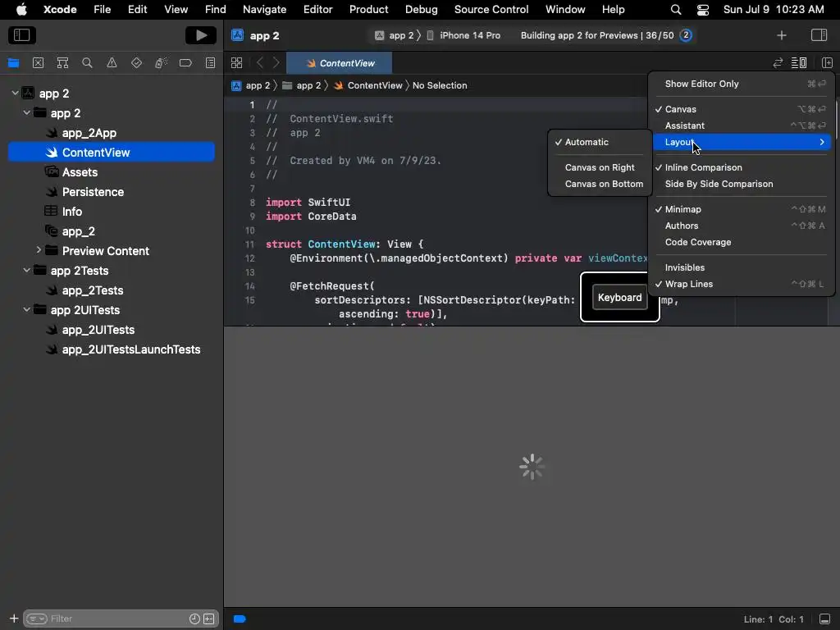Select Automatic layout option
840x630 pixels.
[x=600, y=143]
